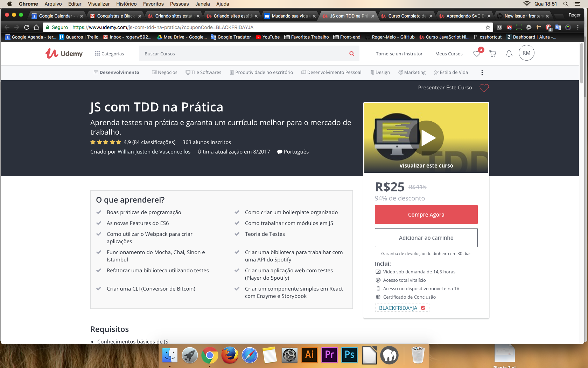Click the Compre Agora button

click(426, 214)
